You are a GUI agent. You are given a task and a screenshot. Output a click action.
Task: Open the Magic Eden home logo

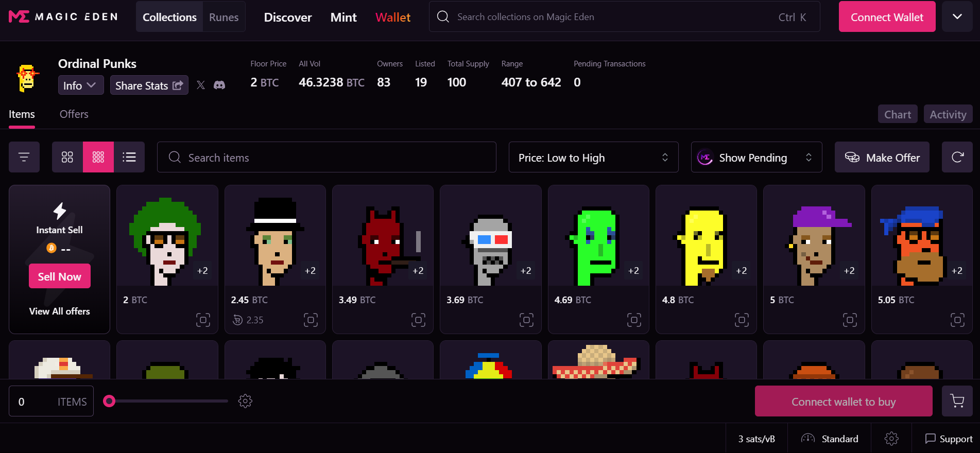coord(63,16)
